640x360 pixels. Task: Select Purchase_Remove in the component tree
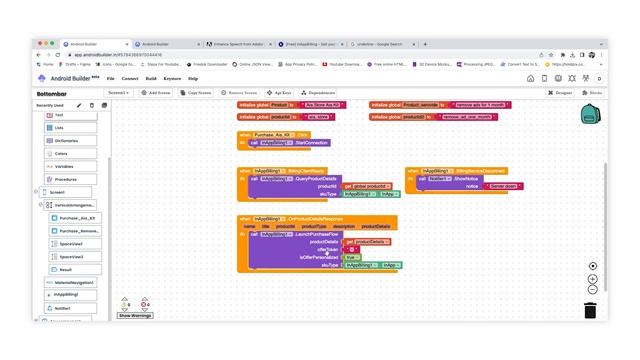pyautogui.click(x=76, y=231)
